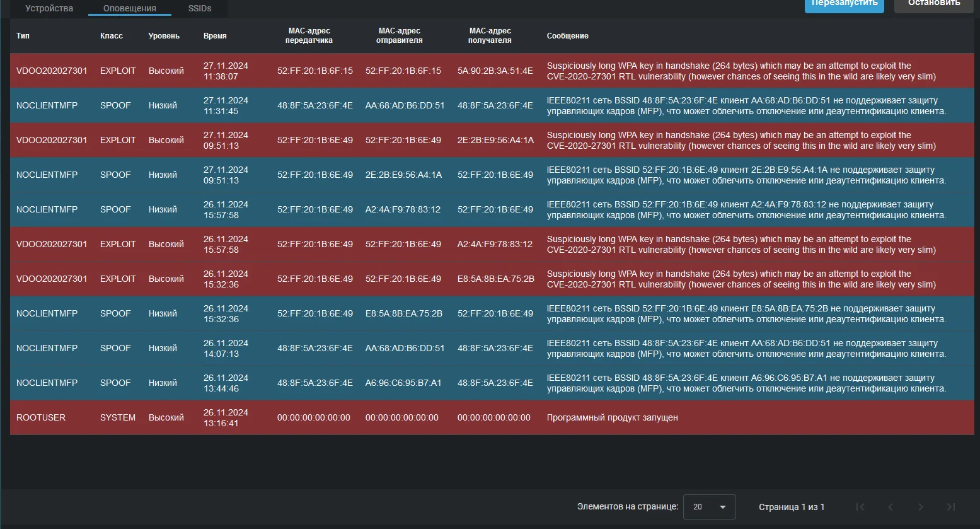
Task: Click sender MAC A6:96:C6:95:B7:A1
Action: click(403, 383)
